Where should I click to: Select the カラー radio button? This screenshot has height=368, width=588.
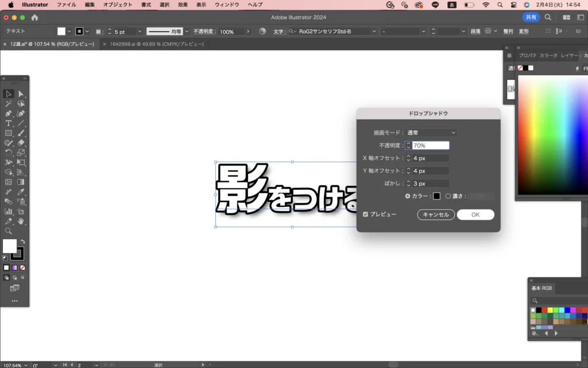pos(408,196)
